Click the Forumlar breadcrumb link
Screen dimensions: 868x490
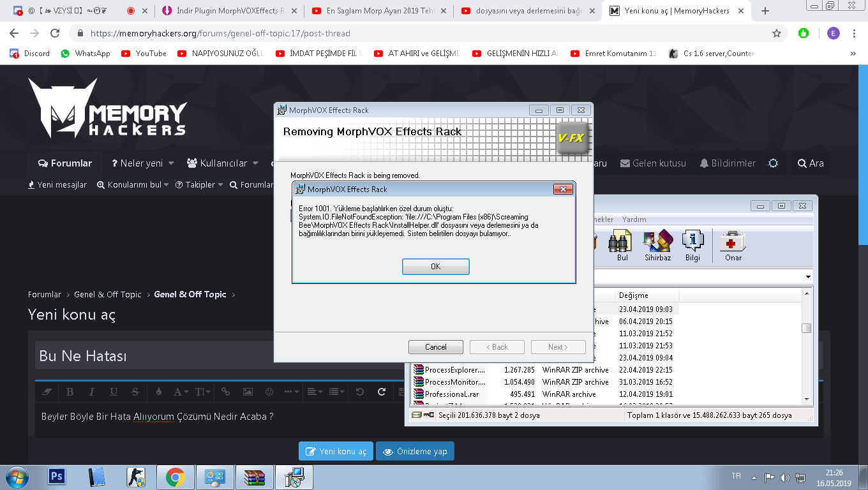pos(45,294)
